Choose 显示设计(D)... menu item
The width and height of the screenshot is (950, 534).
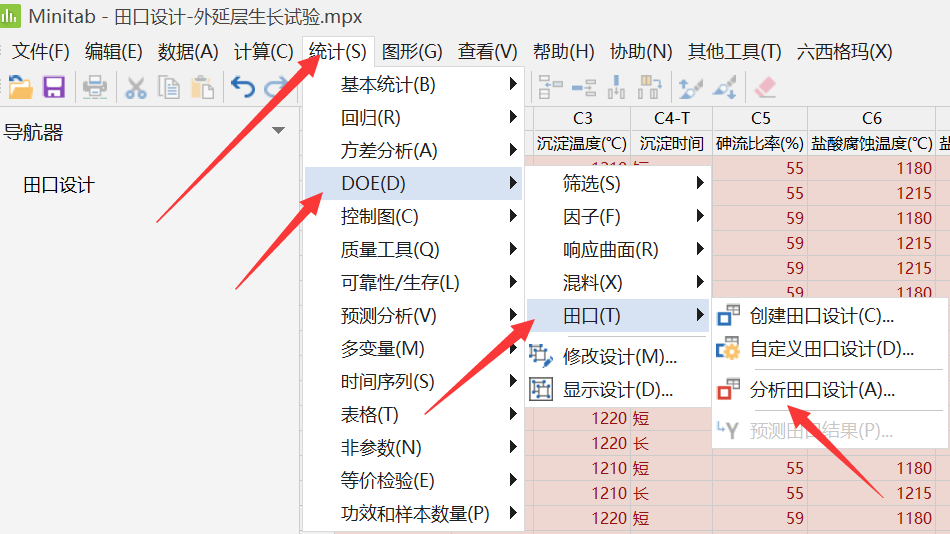(x=617, y=389)
